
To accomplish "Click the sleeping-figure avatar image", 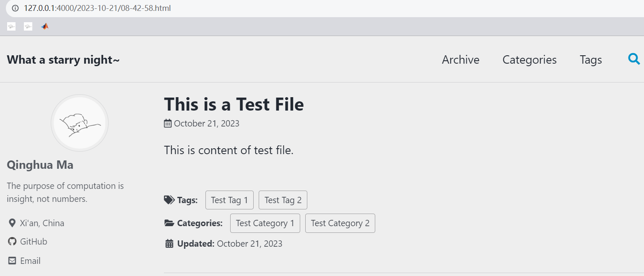I will [x=80, y=123].
